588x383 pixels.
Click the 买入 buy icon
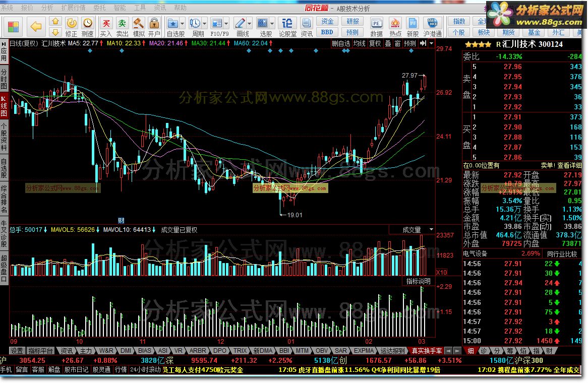coord(106,27)
